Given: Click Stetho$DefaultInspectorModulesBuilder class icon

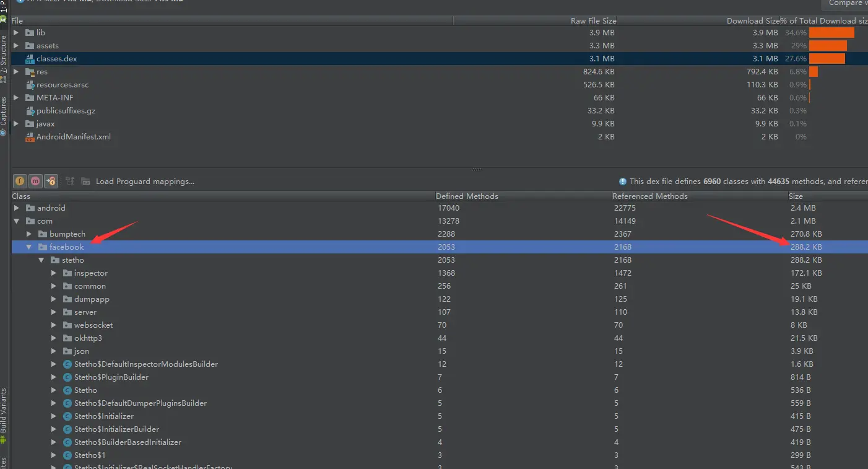Looking at the screenshot, I should (x=67, y=364).
